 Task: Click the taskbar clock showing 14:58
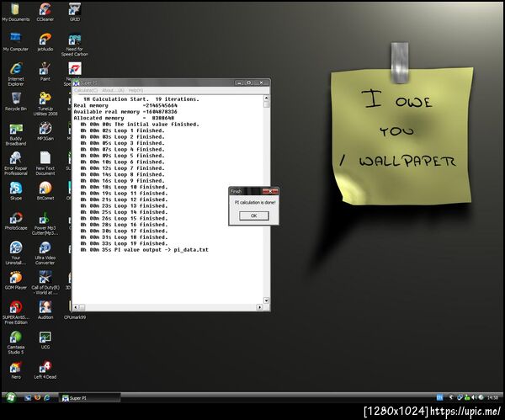[492, 398]
